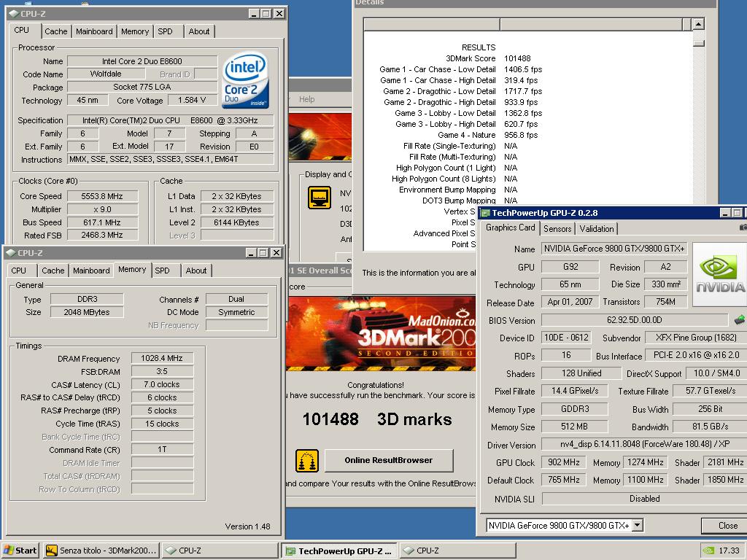Open the Cache tab in the CPU-Z Memory window
Image resolution: width=747 pixels, height=560 pixels.
tap(53, 271)
